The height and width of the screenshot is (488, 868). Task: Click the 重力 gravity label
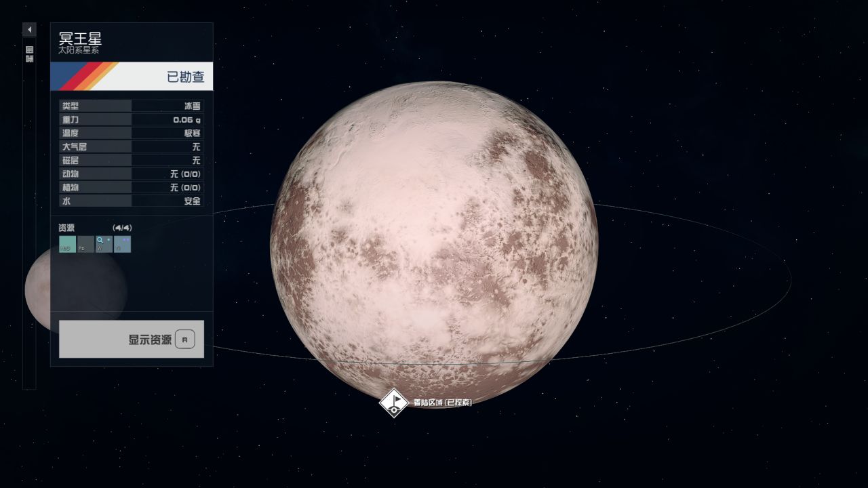point(71,119)
